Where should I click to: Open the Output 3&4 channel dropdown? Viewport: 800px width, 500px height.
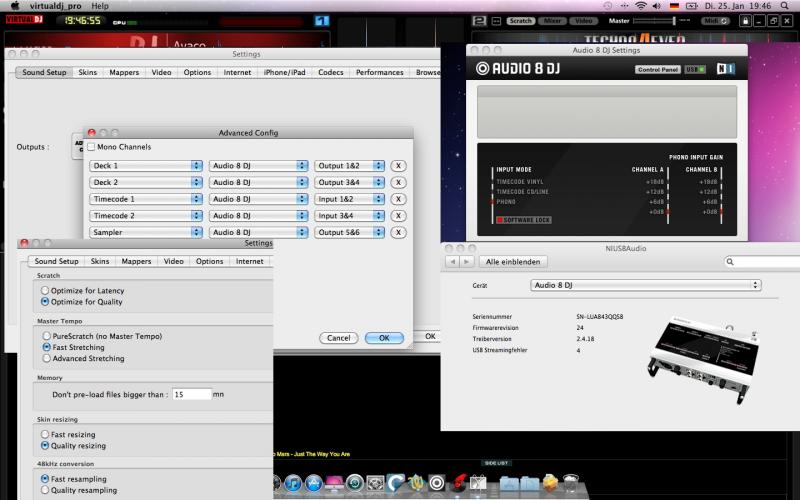click(349, 182)
